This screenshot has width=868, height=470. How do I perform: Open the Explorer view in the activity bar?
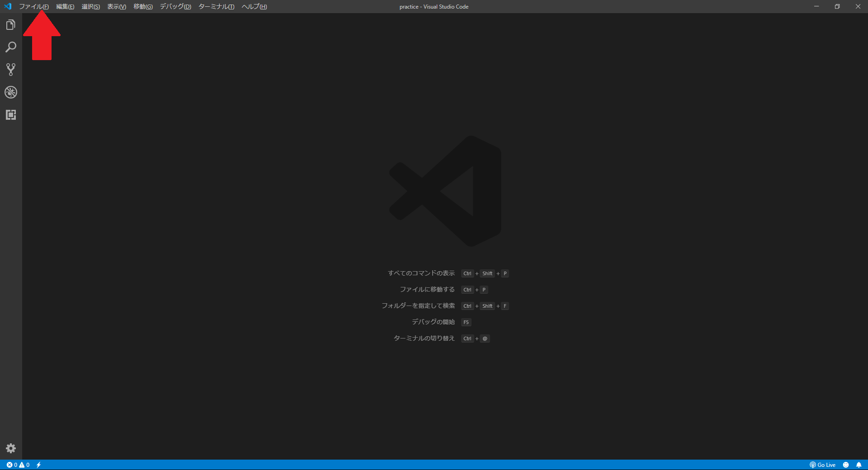(x=11, y=24)
